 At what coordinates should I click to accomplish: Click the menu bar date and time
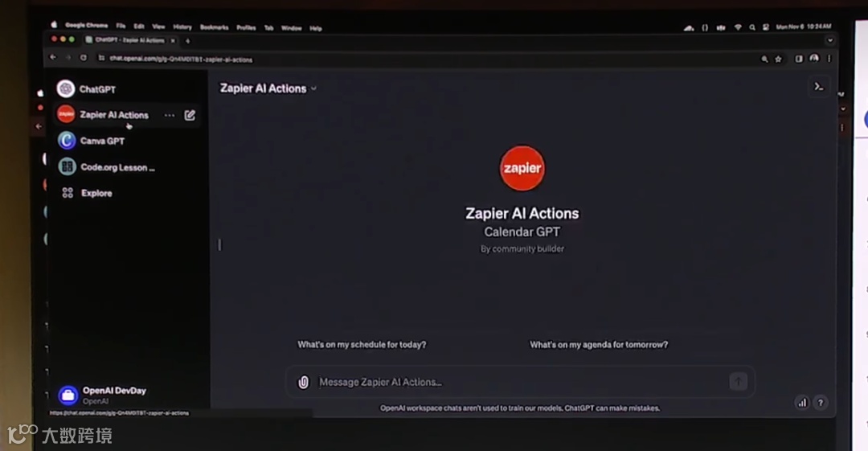[803, 27]
